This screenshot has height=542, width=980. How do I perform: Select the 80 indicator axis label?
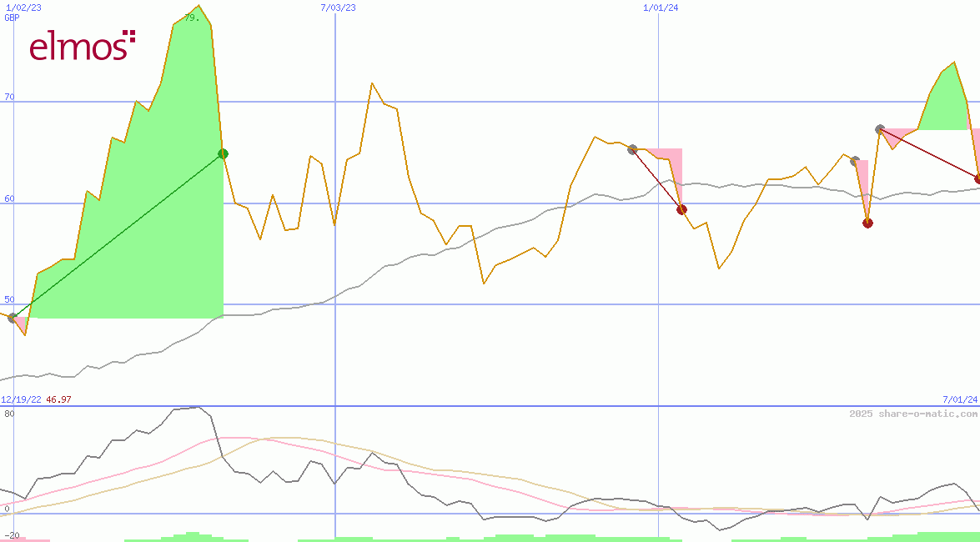click(8, 414)
